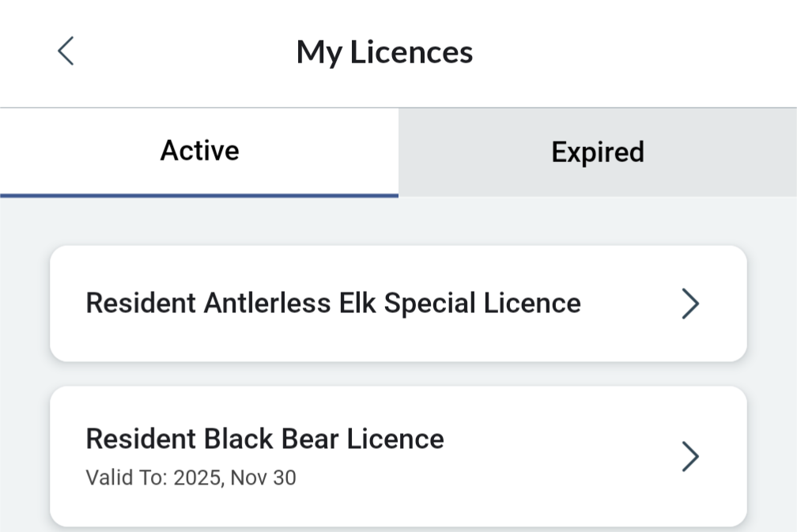Tap the forward arrow next to Elk licence
Screen dimensions: 797x532
(690, 304)
